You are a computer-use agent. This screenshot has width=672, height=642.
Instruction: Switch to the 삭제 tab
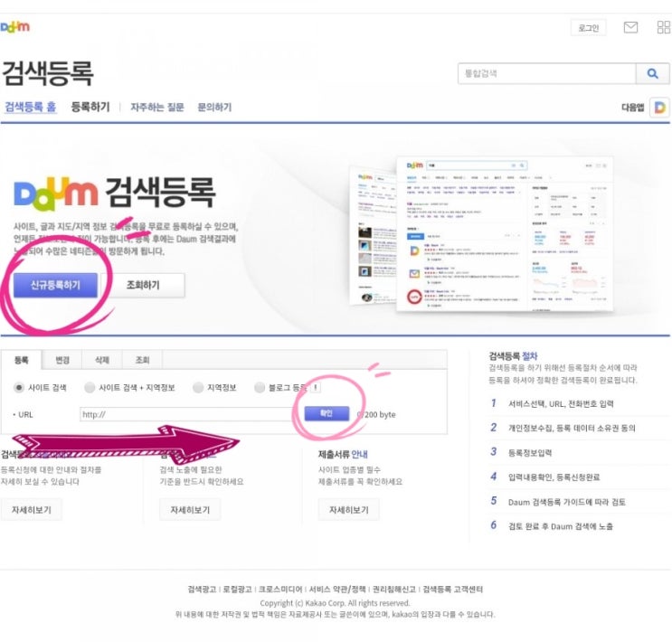[x=102, y=360]
